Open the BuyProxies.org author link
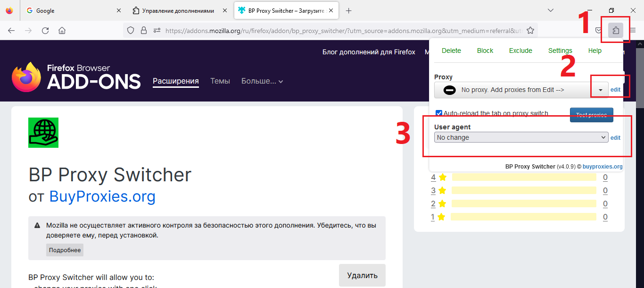Screen dimensions: 644x288 102,196
